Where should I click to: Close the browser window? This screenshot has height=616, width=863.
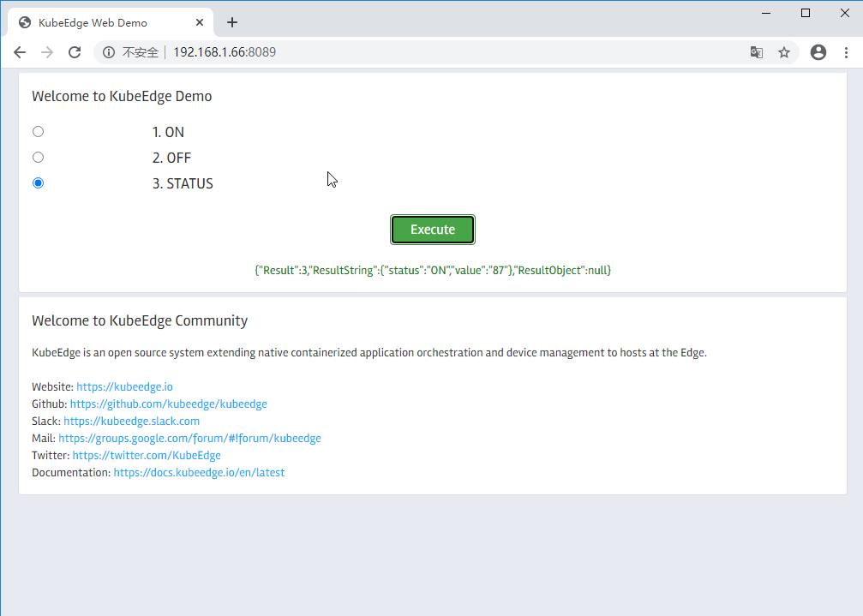845,13
